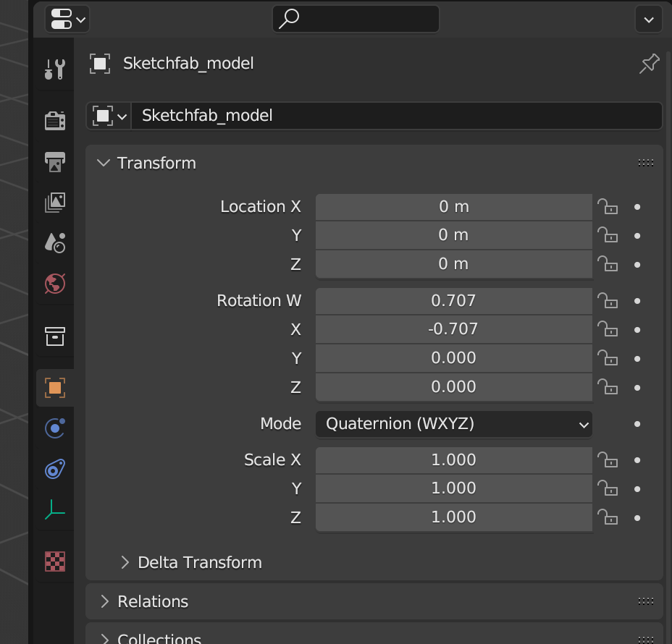This screenshot has width=672, height=644.
Task: Open the Physics properties tab
Action: pos(55,428)
